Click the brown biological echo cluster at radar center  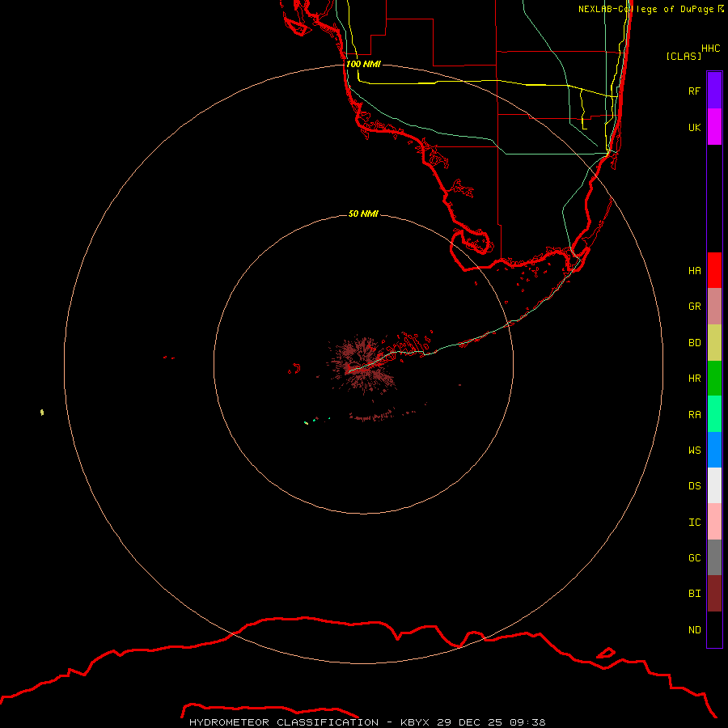point(363,365)
